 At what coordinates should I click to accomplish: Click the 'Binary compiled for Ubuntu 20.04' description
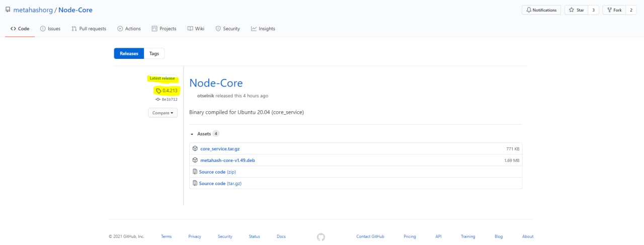click(x=247, y=112)
